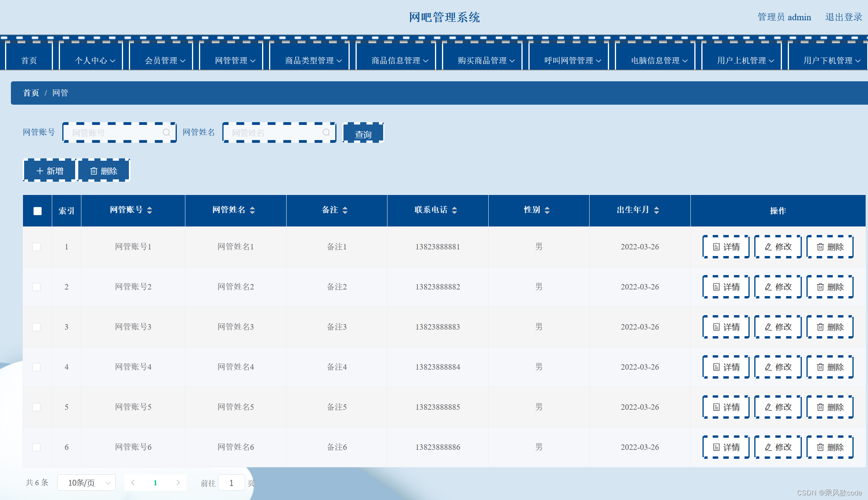Click the 前往 page number input

[x=231, y=483]
